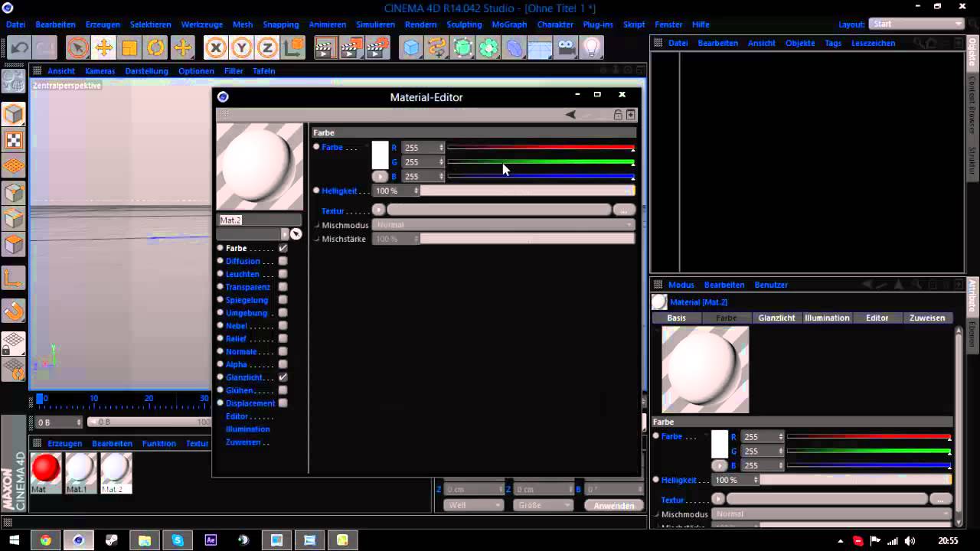Select the axis mode L-shaped icon
The image size is (980, 551).
tap(14, 279)
